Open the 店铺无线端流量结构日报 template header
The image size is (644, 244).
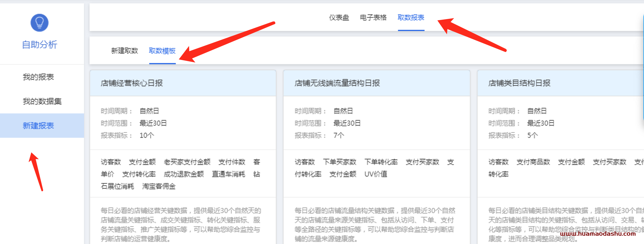click(x=337, y=83)
